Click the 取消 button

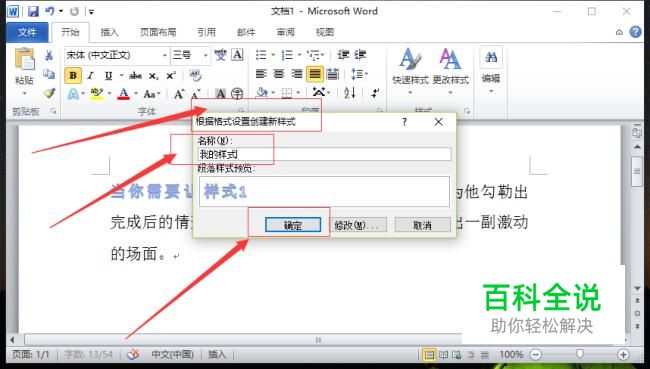(x=422, y=225)
